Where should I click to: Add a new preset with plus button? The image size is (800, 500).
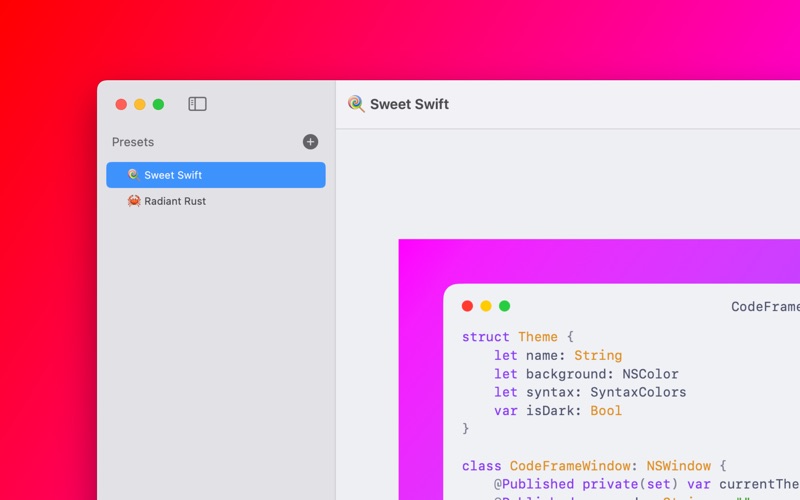click(310, 142)
